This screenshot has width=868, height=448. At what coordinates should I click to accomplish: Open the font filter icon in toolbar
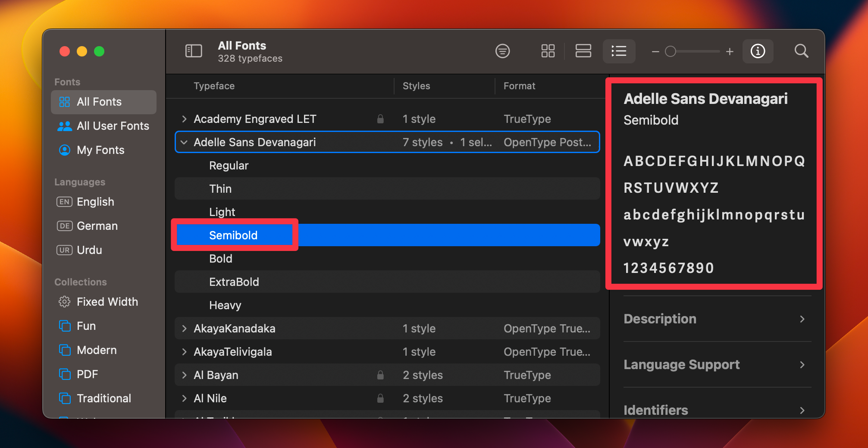click(x=502, y=51)
